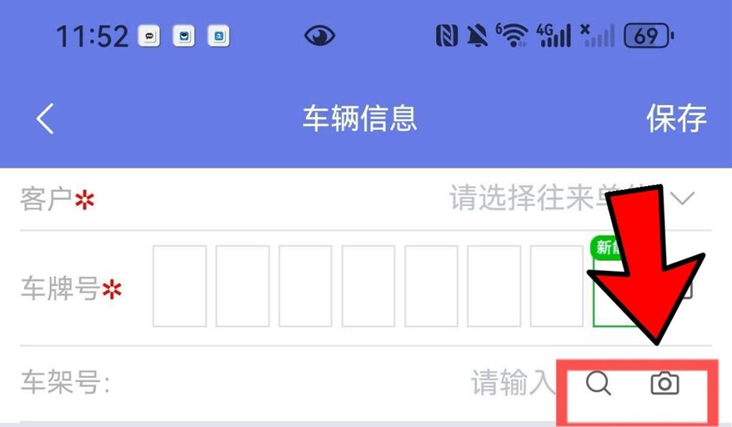
Task: Toggle the green 新能源 plate box
Action: click(x=614, y=284)
